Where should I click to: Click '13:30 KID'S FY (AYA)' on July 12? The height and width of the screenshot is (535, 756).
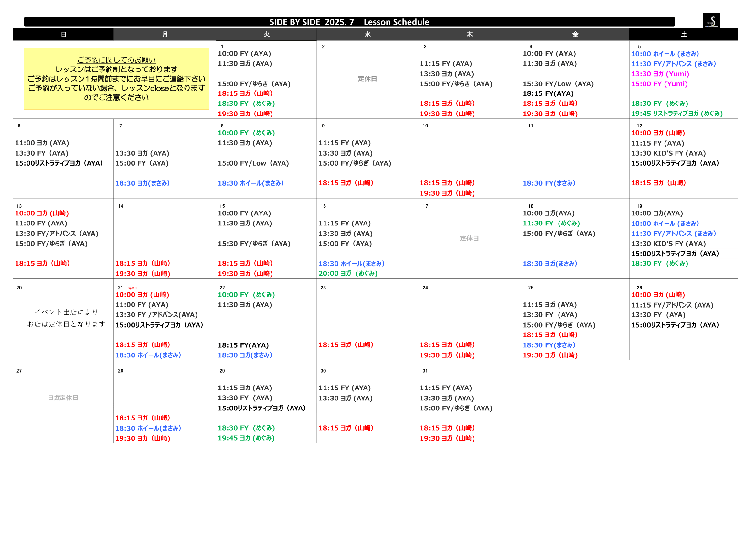[668, 153]
